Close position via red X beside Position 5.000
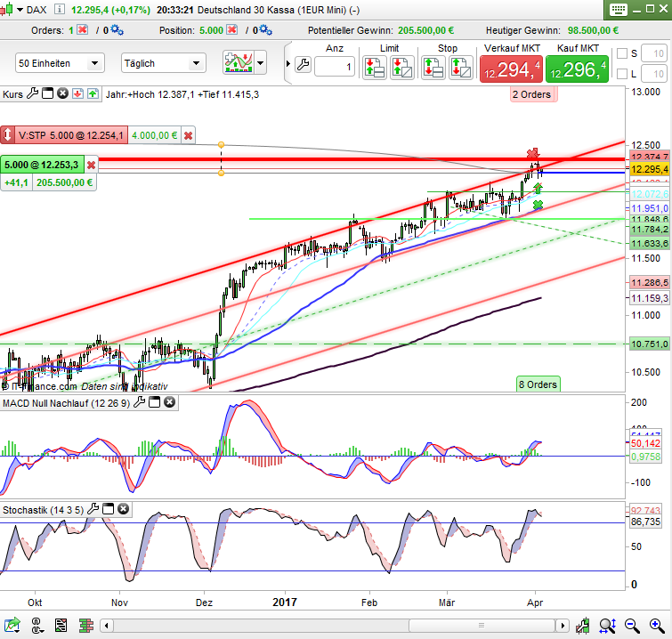The height and width of the screenshot is (639, 672). (x=231, y=30)
